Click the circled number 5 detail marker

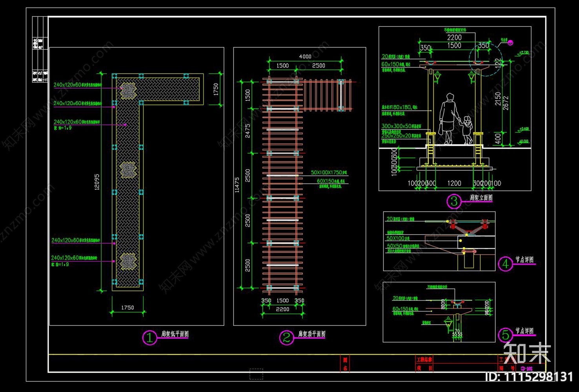[506, 335]
